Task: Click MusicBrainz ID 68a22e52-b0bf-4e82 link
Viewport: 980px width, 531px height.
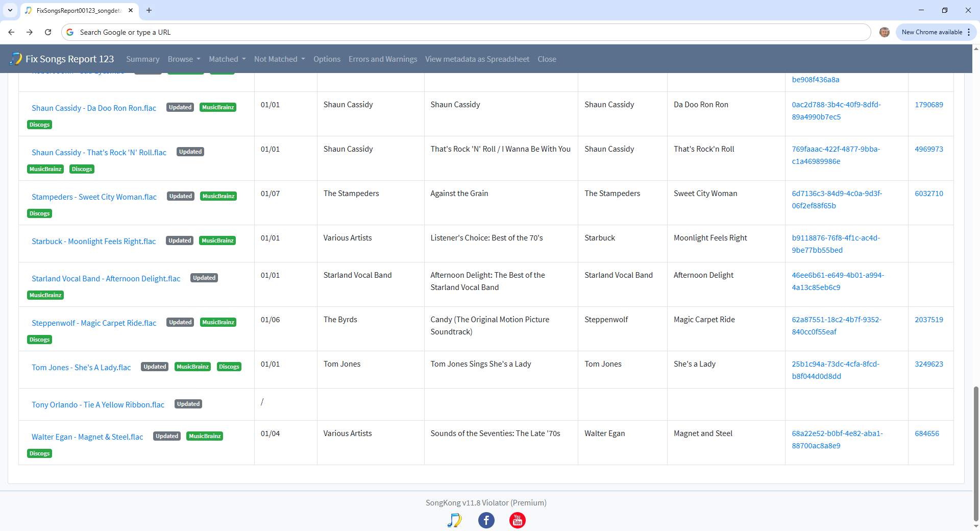Action: click(x=837, y=440)
